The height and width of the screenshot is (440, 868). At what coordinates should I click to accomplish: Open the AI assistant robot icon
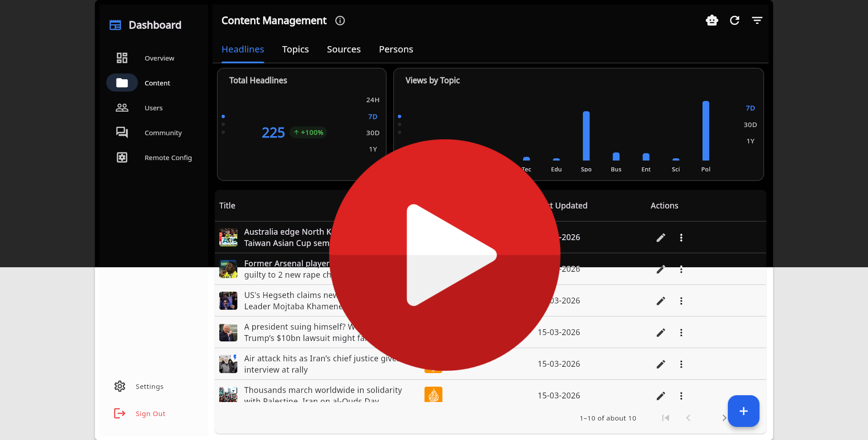click(x=712, y=20)
